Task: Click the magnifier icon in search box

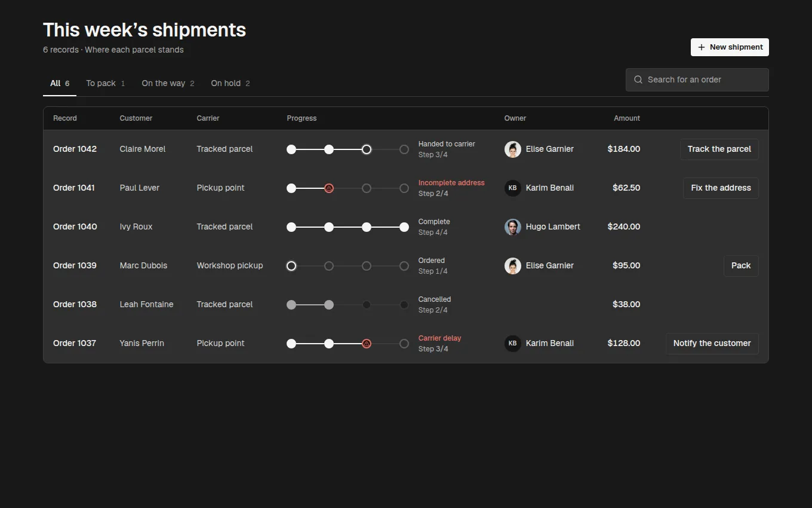Action: pyautogui.click(x=638, y=79)
